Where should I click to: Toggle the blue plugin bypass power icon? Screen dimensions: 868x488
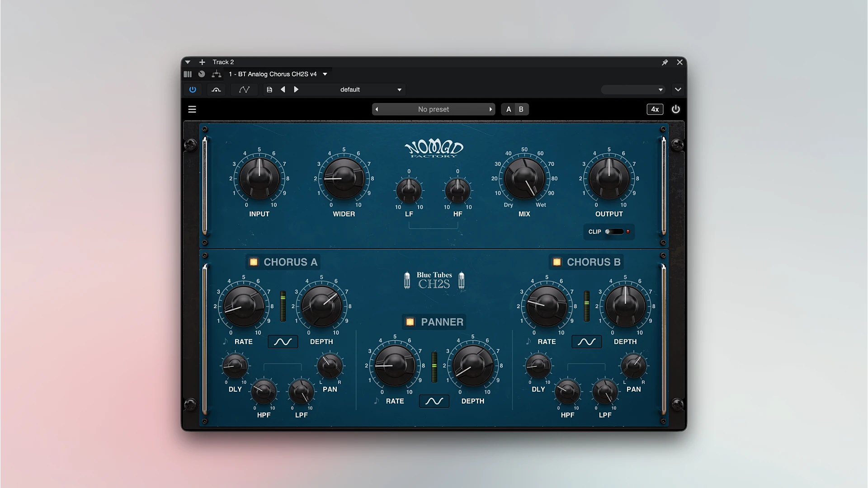pos(193,89)
